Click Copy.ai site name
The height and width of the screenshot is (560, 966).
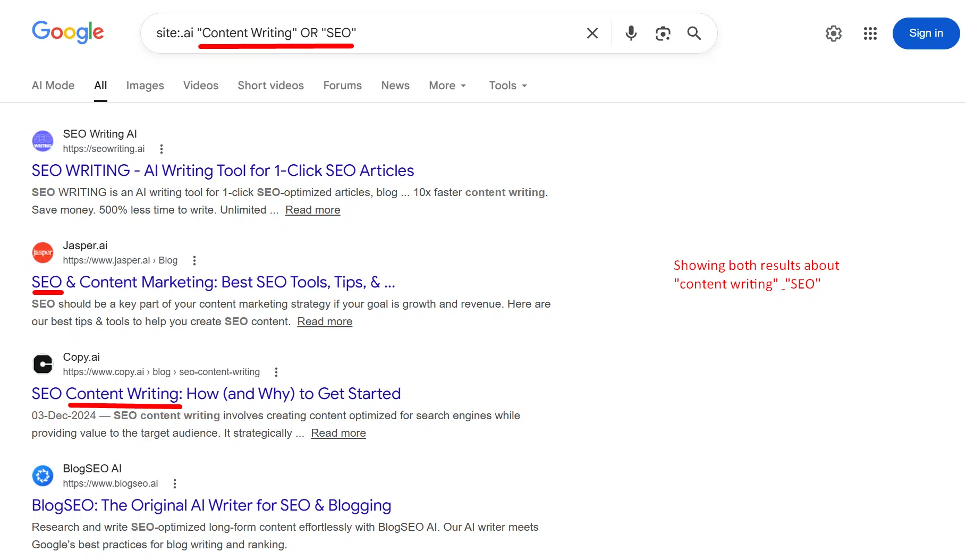pyautogui.click(x=81, y=357)
